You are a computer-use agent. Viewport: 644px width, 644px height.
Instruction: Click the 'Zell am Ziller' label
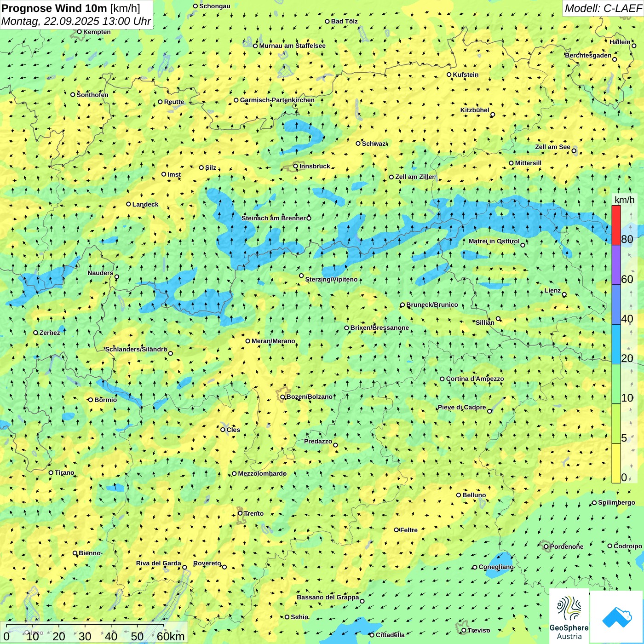click(x=414, y=177)
